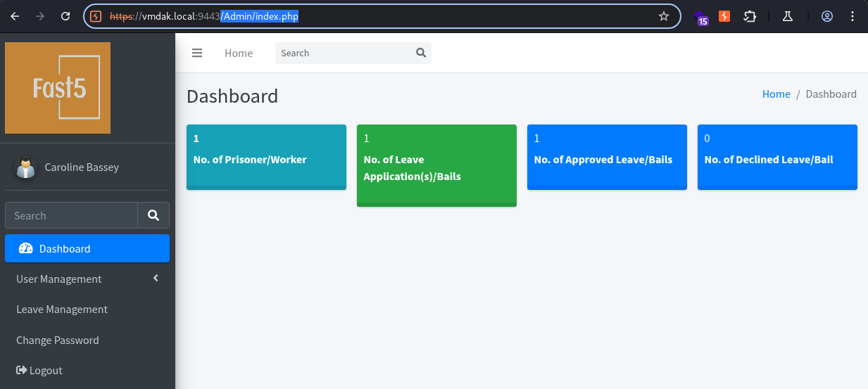Open the No. of Approved Leave/Bails card
The image size is (868, 389).
point(607,158)
